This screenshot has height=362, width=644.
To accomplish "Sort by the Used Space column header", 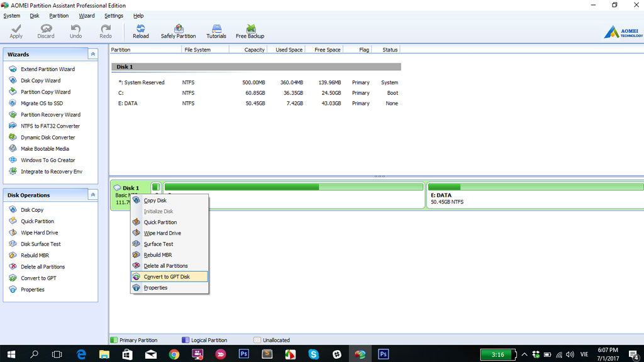I will coord(286,50).
